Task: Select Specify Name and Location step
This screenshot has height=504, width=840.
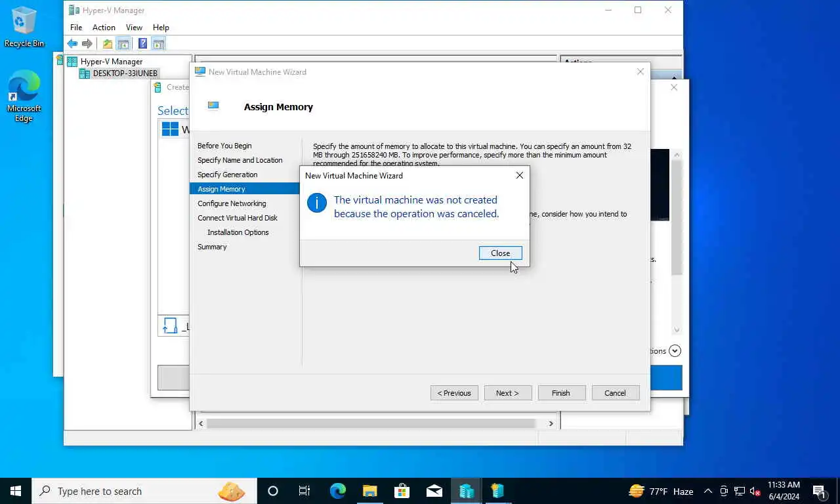Action: (240, 160)
